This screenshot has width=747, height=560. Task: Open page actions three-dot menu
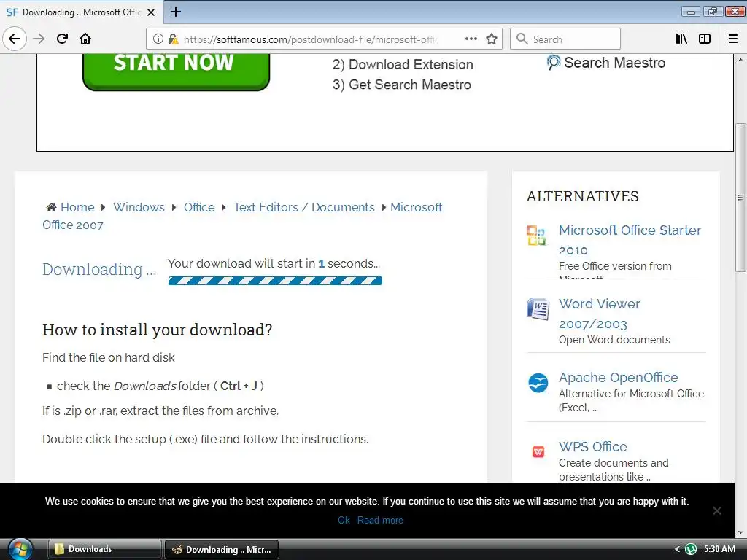point(471,39)
